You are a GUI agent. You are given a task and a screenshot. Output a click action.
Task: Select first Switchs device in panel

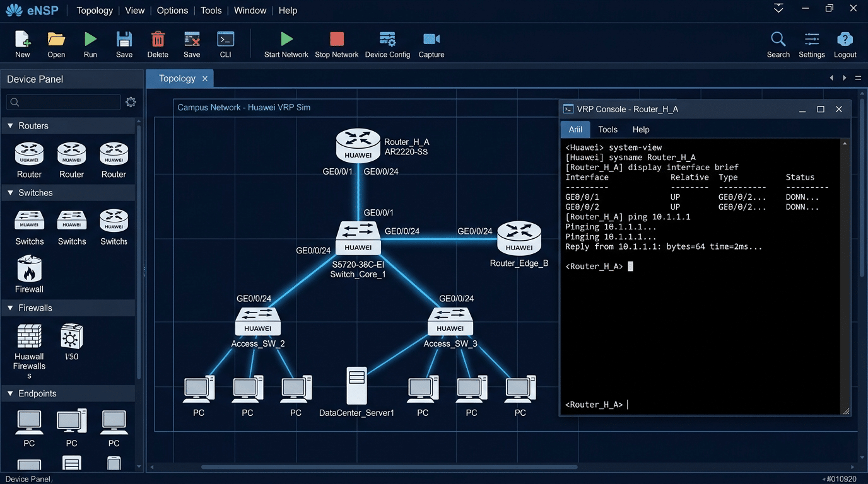29,221
